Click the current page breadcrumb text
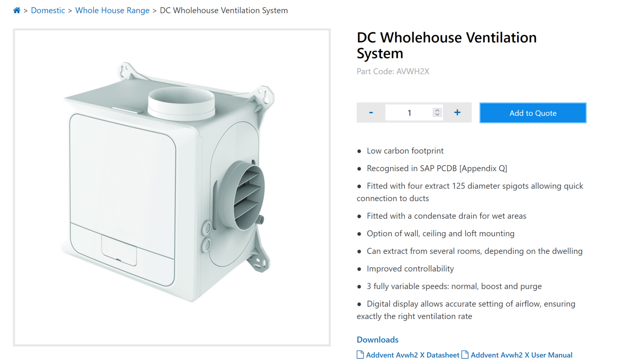Image resolution: width=619 pixels, height=364 pixels. click(224, 10)
